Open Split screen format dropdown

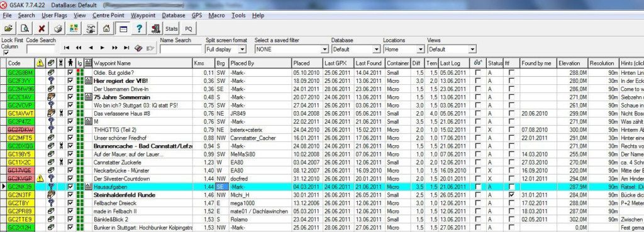[x=242, y=49]
